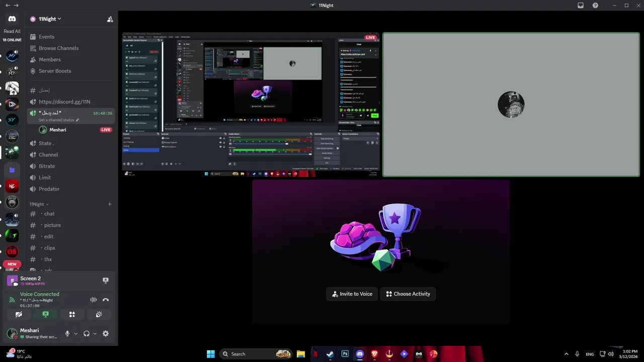
Task: Select the edit text channel
Action: click(x=71, y=236)
